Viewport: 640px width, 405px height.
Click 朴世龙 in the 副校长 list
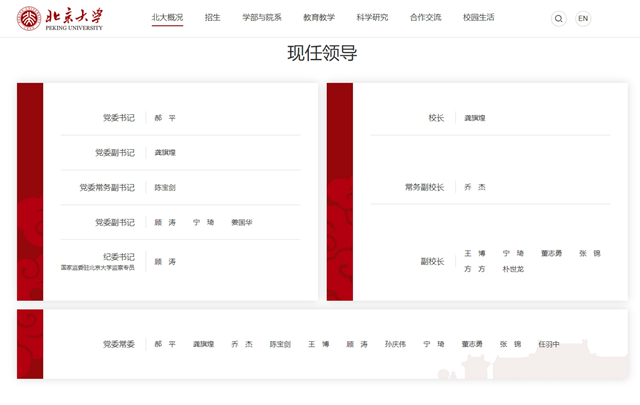513,269
